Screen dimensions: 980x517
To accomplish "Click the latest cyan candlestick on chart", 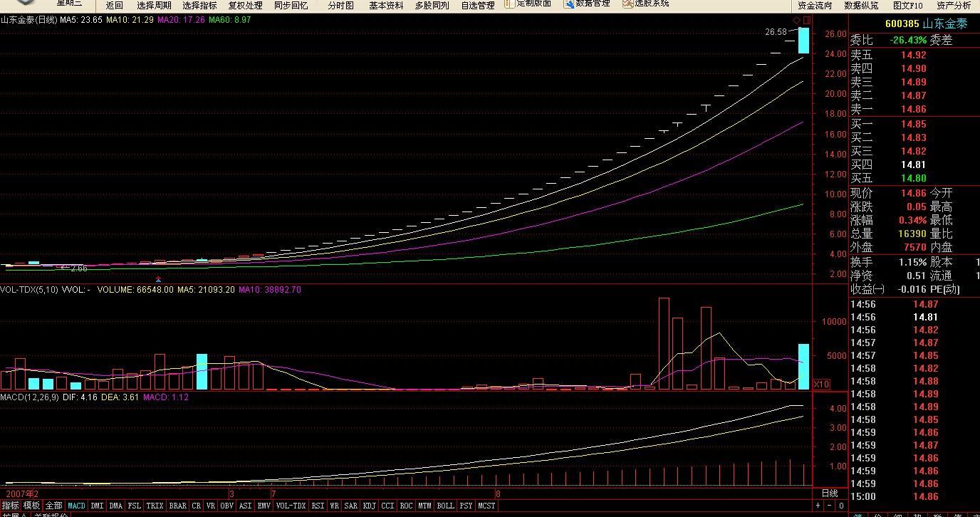I will coord(803,40).
